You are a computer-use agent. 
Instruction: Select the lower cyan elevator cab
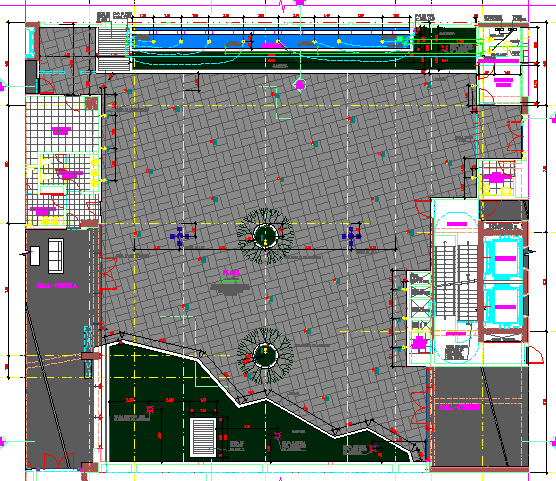click(505, 306)
